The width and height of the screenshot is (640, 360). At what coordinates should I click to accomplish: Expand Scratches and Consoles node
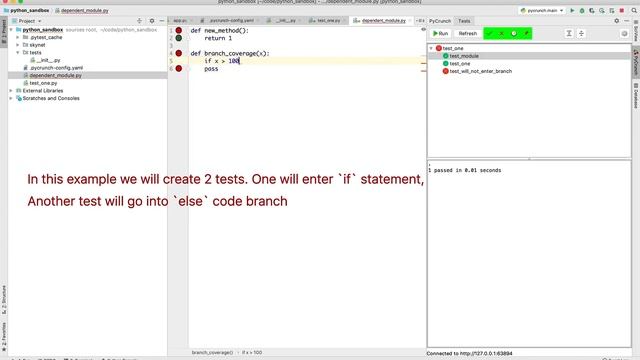click(11, 98)
